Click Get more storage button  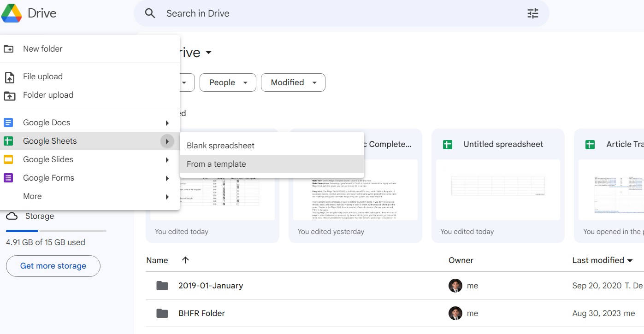(53, 266)
